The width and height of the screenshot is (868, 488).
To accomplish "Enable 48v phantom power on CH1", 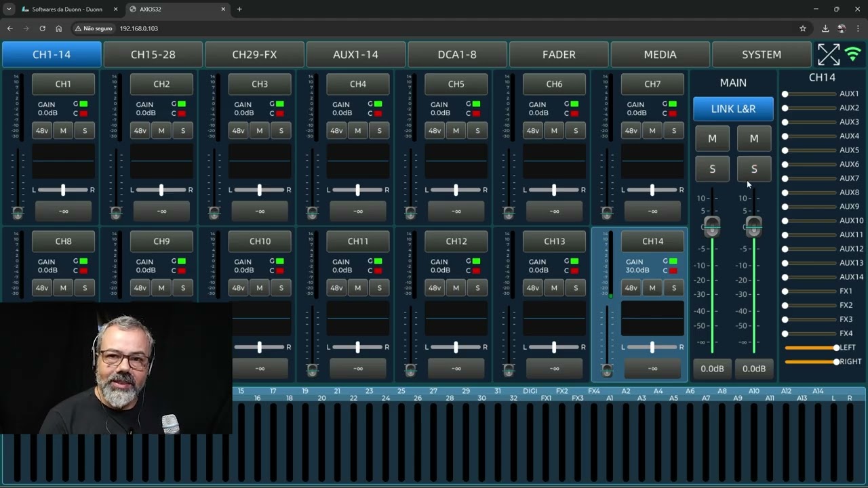I will pyautogui.click(x=42, y=130).
